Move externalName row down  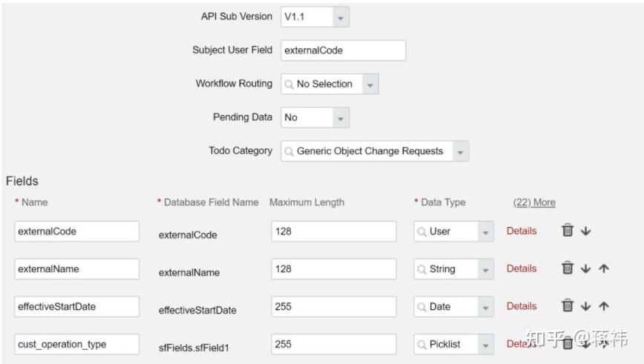(586, 269)
